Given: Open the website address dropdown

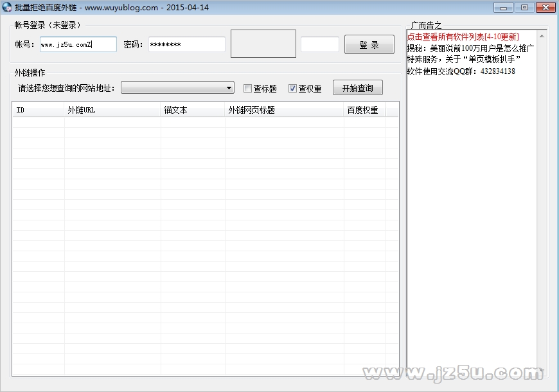Looking at the screenshot, I should (177, 87).
